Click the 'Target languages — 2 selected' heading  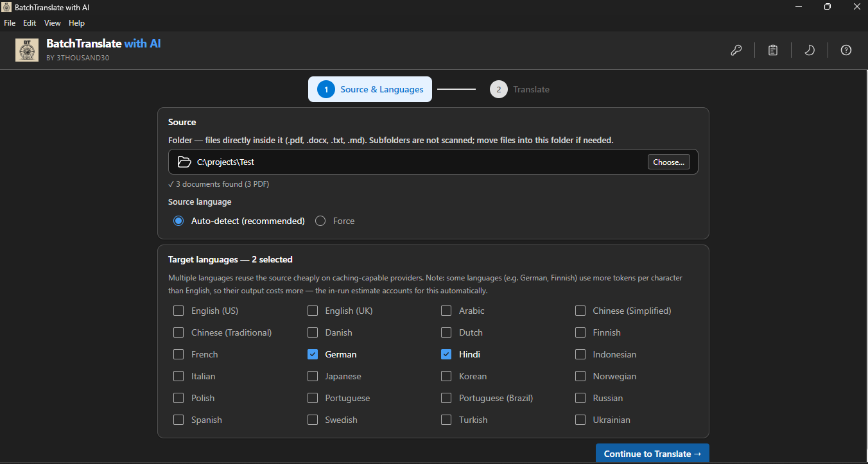coord(230,260)
